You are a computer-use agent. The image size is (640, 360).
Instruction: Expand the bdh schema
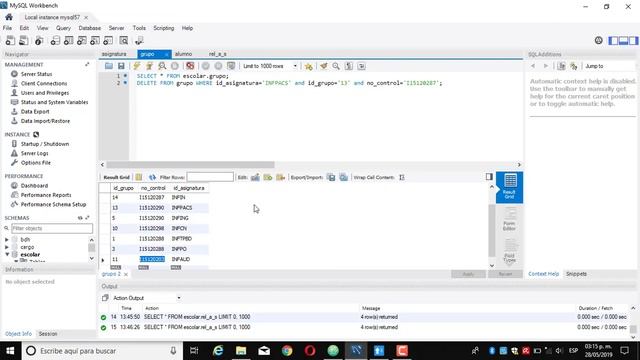(7, 240)
